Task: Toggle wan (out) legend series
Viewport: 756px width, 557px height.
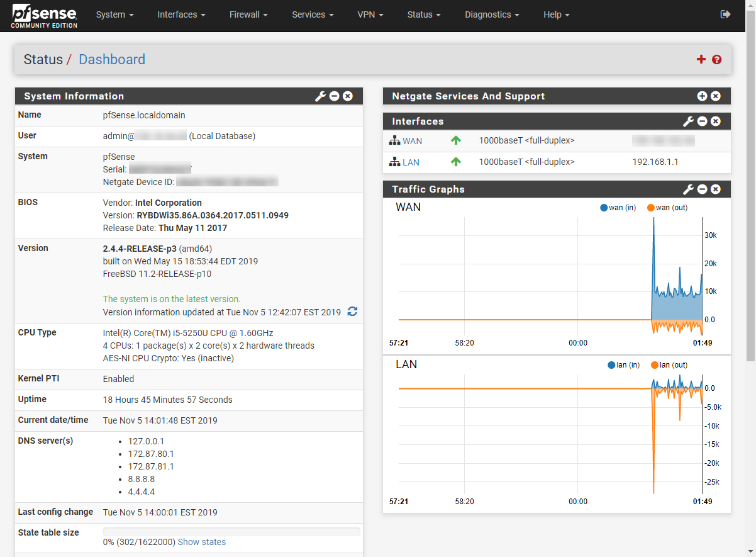Action: click(667, 208)
